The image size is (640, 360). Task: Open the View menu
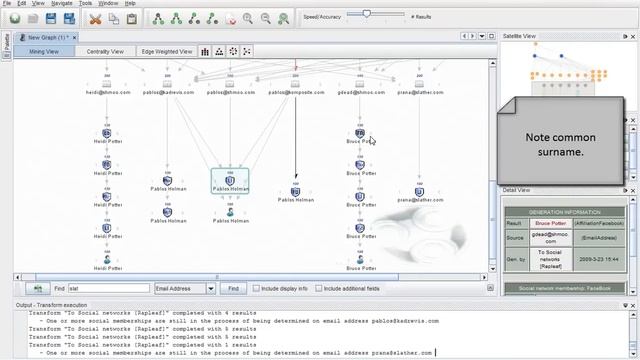coord(38,3)
